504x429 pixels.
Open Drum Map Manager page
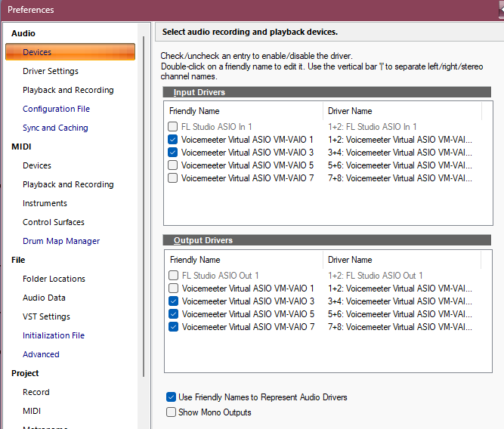(x=61, y=241)
